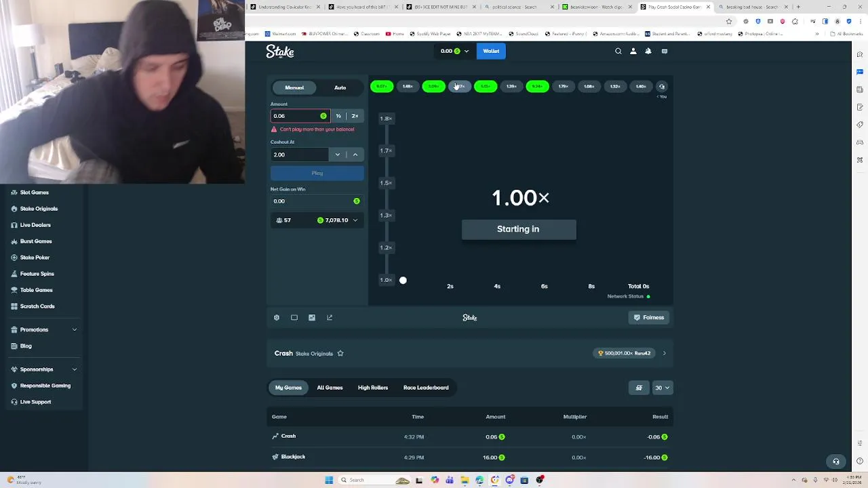Image resolution: width=868 pixels, height=488 pixels.
Task: Open Live Dealers in the sidebar
Action: coord(35,225)
